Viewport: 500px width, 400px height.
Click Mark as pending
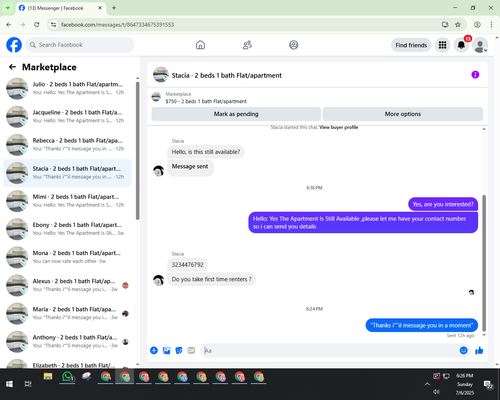click(x=236, y=114)
